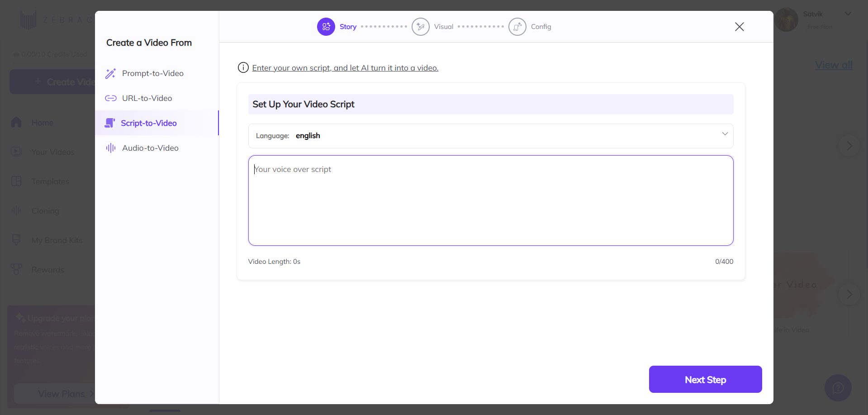This screenshot has width=868, height=415.
Task: Open the help bubble in the corner
Action: point(838,388)
